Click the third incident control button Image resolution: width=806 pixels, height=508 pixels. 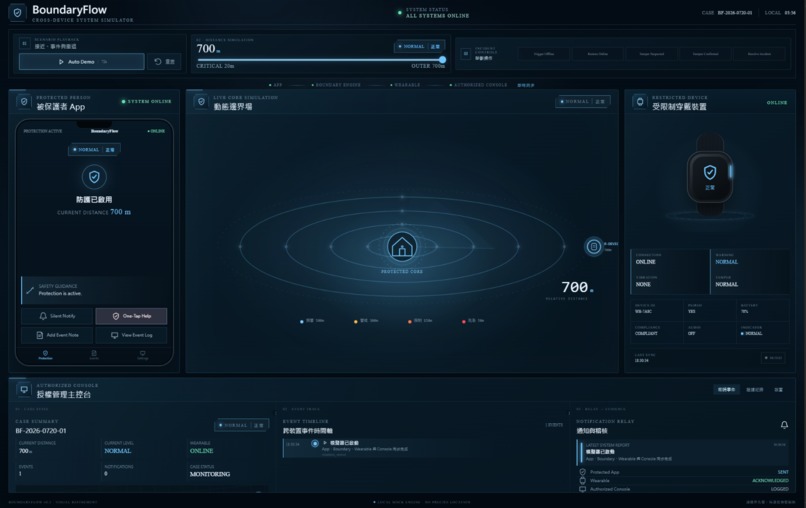(651, 54)
